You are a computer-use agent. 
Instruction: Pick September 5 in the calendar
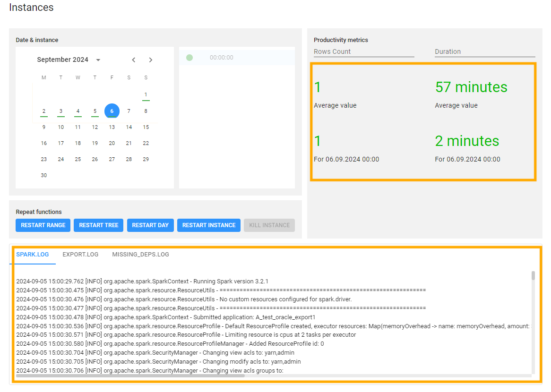[95, 111]
